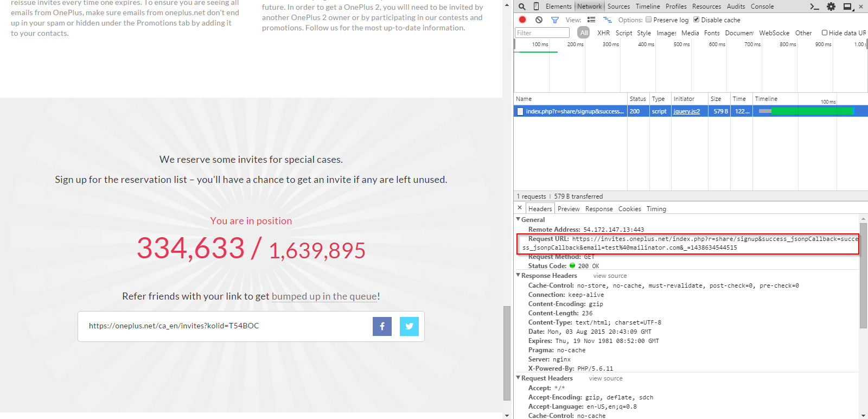Open the Profiles panel tab
Viewport: 868px width, 419px height.
point(676,7)
